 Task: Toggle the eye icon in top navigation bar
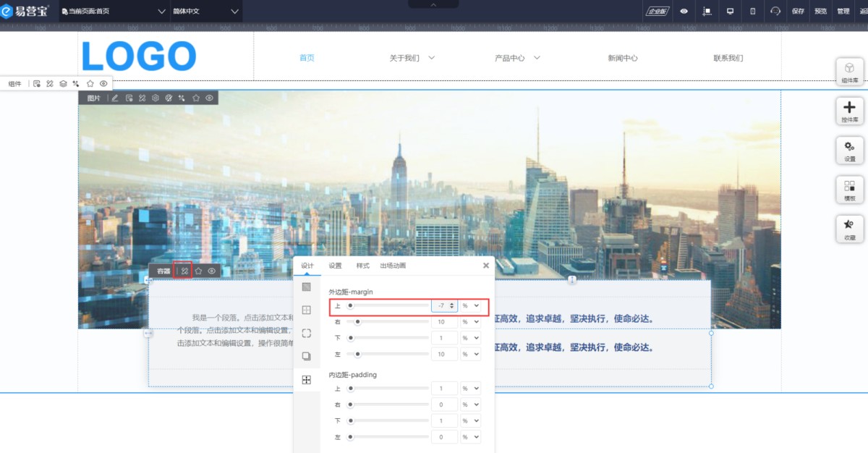coord(684,11)
